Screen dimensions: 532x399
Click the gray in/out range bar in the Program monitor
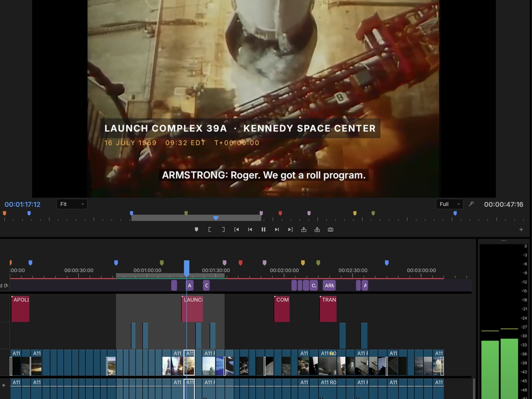click(x=196, y=218)
